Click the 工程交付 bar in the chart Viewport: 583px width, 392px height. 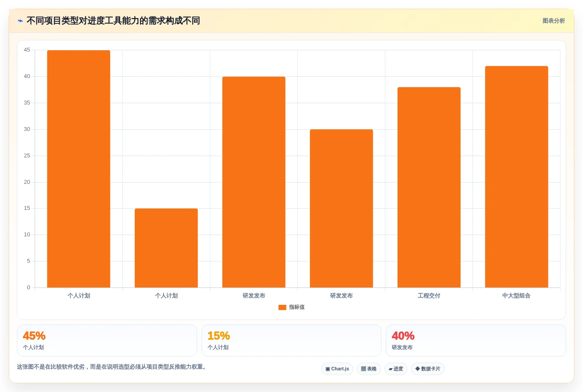429,187
